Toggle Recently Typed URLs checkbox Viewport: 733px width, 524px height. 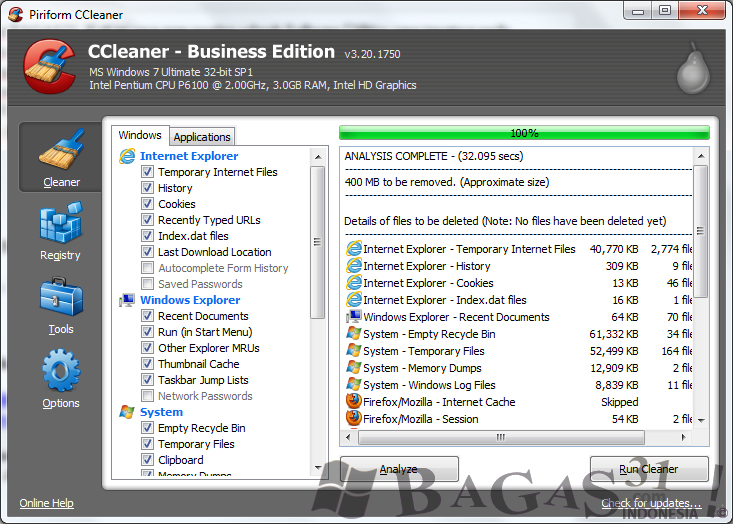click(x=147, y=220)
